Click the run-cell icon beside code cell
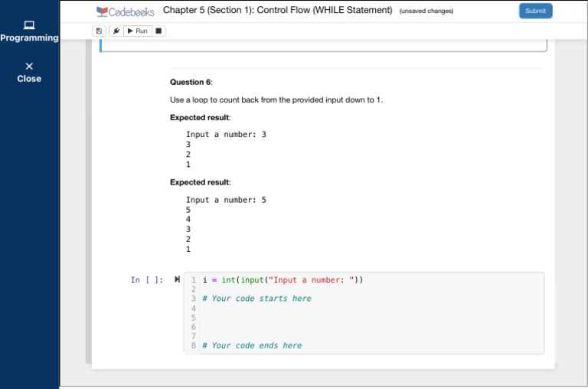 [x=177, y=279]
